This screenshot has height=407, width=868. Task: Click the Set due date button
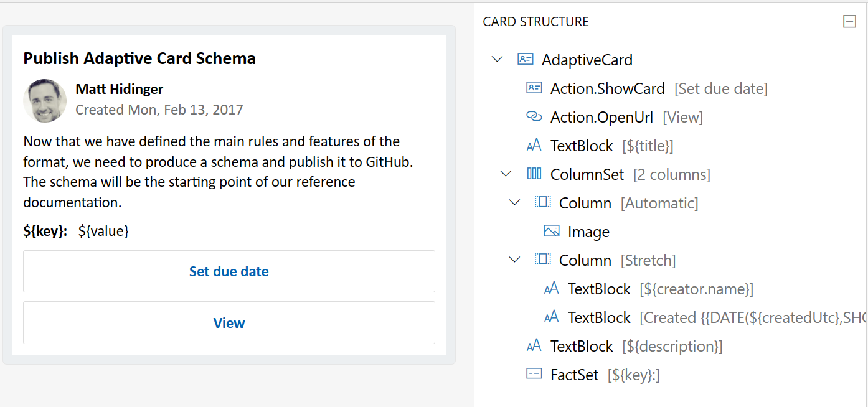point(229,271)
